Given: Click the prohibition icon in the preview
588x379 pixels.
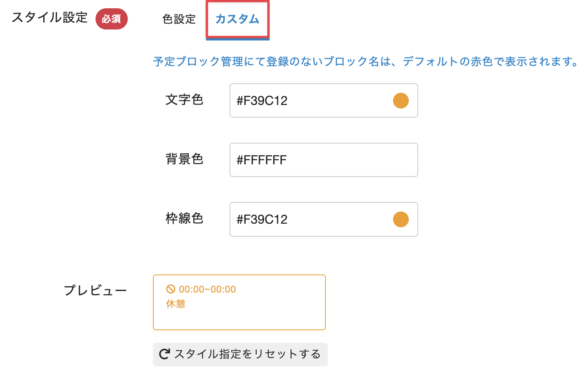Looking at the screenshot, I should [x=171, y=289].
